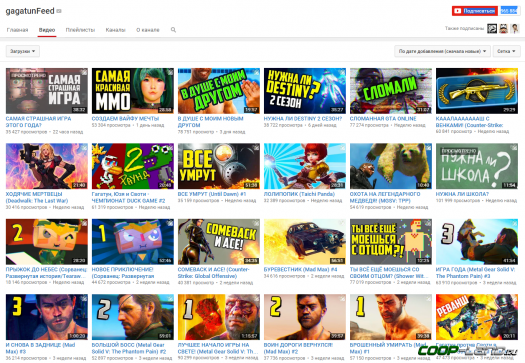Click the КАААЛАААААААШ С ВЕНКАМИ title link
The height and width of the screenshot is (363, 525).
tap(469, 122)
